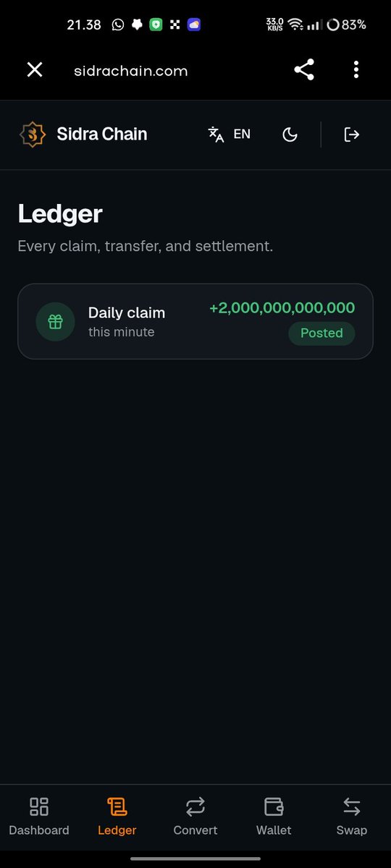Viewport: 391px width, 868px height.
Task: Tap the +2,000,000,000,000 amount
Action: pyautogui.click(x=282, y=307)
